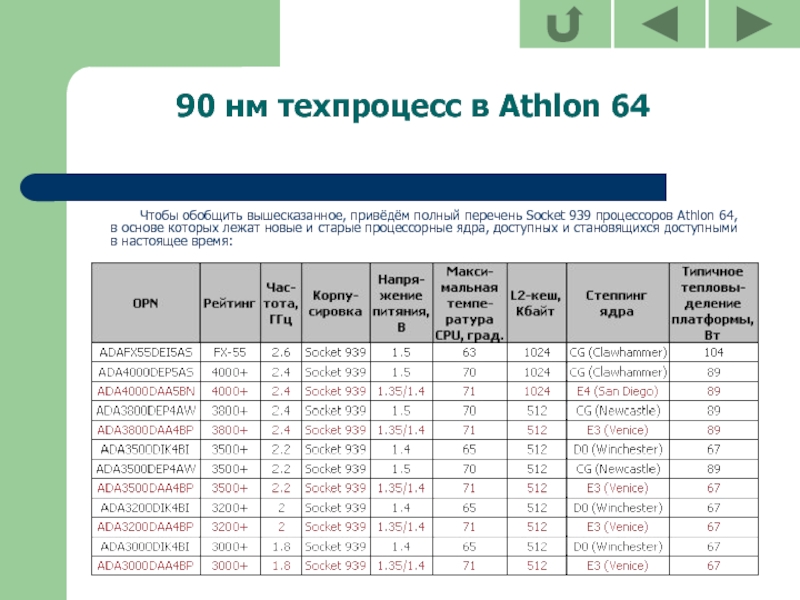
Task: Click cell 'ADA3500DEP4AW'
Action: (146, 469)
